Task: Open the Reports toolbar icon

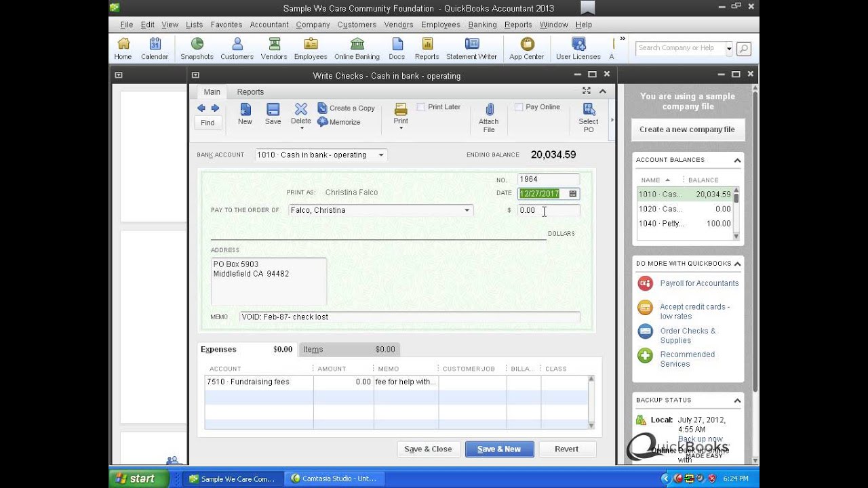Action: [x=427, y=49]
